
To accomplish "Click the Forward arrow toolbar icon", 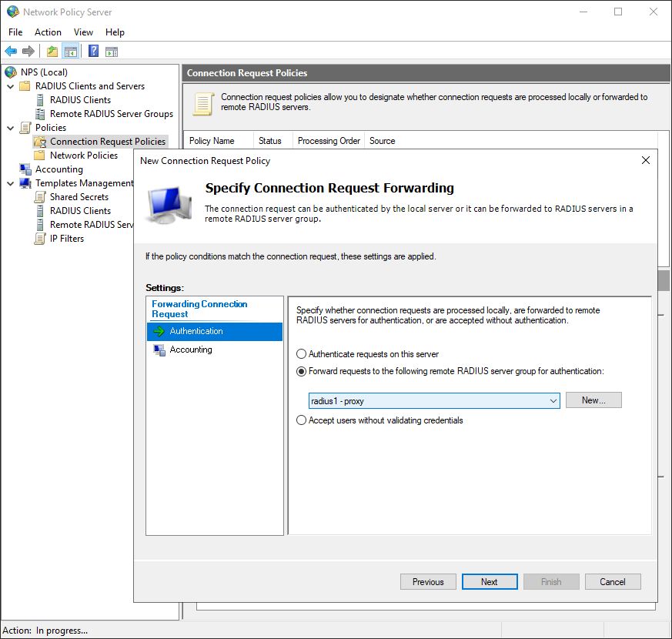I will (28, 52).
